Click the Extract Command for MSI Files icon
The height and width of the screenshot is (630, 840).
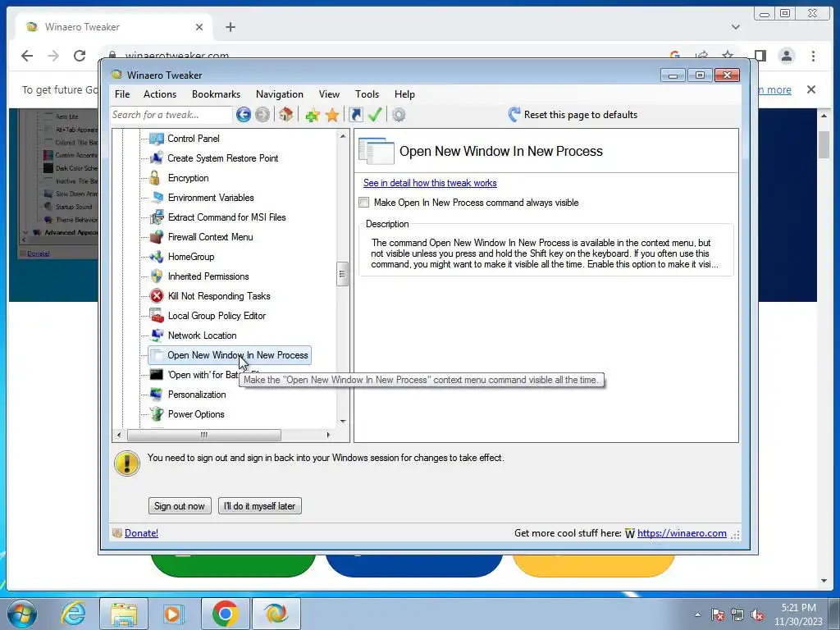157,217
